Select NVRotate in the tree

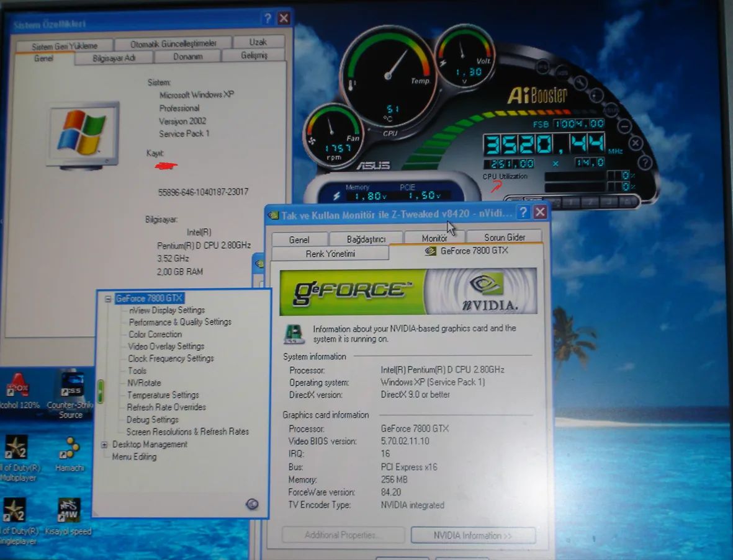(144, 383)
